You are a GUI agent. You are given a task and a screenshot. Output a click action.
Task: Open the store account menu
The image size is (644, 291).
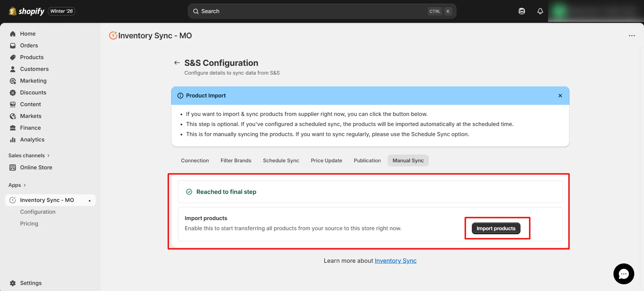point(596,11)
